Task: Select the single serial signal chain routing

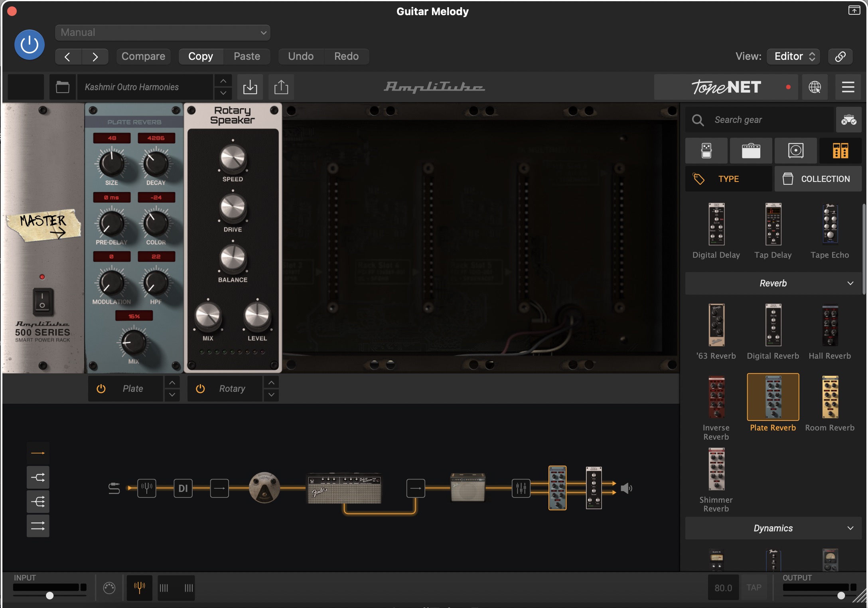Action: tap(38, 453)
